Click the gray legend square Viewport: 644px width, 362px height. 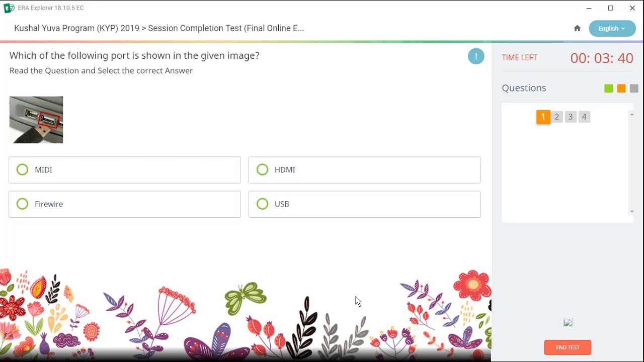634,88
